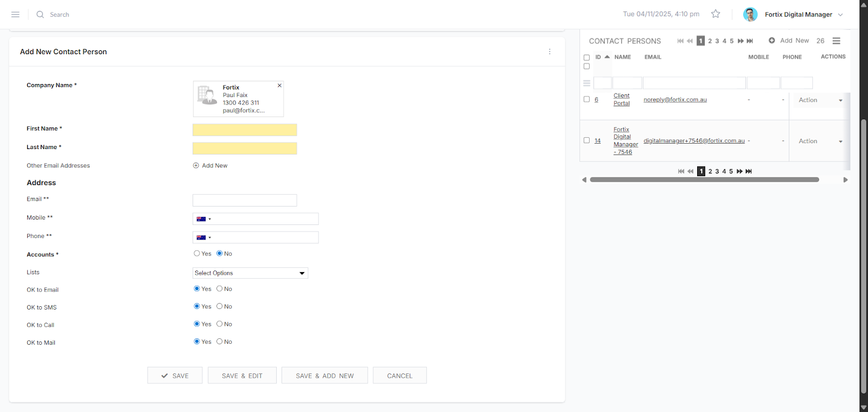This screenshot has height=412, width=868.
Task: Click the Fortix company card icon
Action: pos(207,95)
